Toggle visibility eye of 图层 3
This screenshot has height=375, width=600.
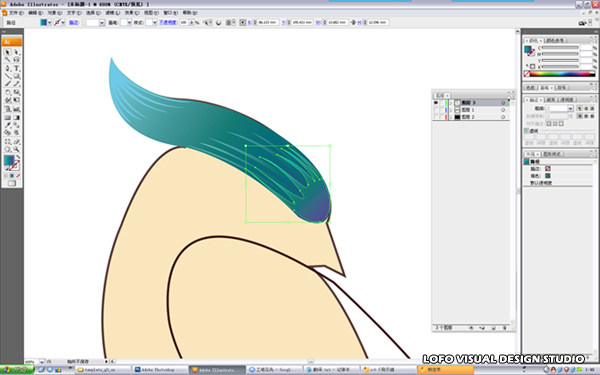click(x=436, y=103)
